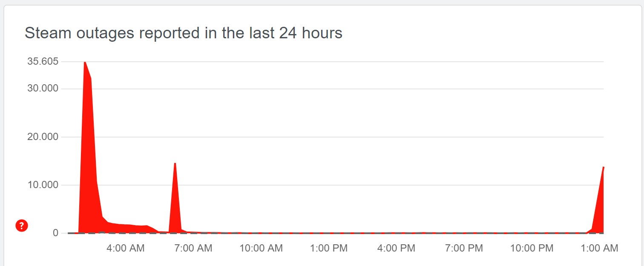
Task: Select the second spike peak before 7:00 AM
Action: (x=175, y=164)
